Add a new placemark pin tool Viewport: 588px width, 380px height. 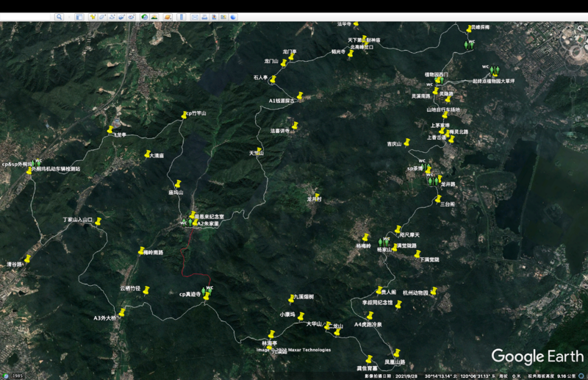93,17
